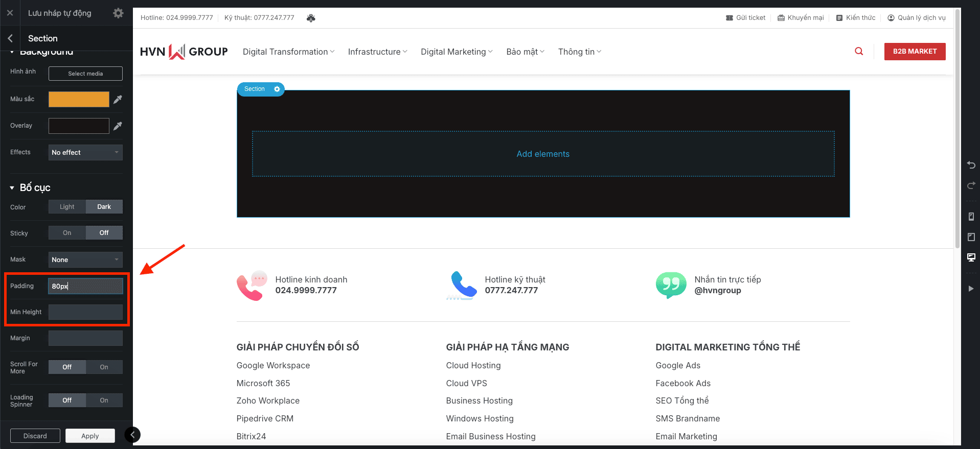Click the Apply button
The height and width of the screenshot is (449, 980).
(x=90, y=436)
